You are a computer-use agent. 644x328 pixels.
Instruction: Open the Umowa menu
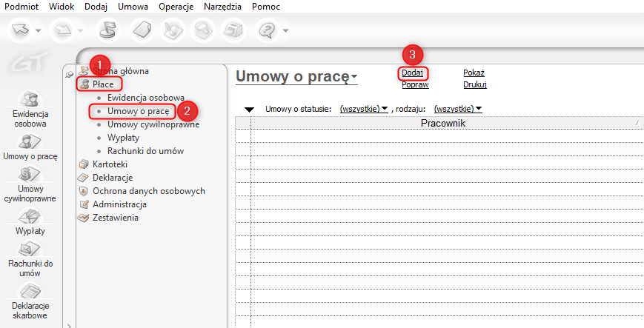click(x=133, y=7)
